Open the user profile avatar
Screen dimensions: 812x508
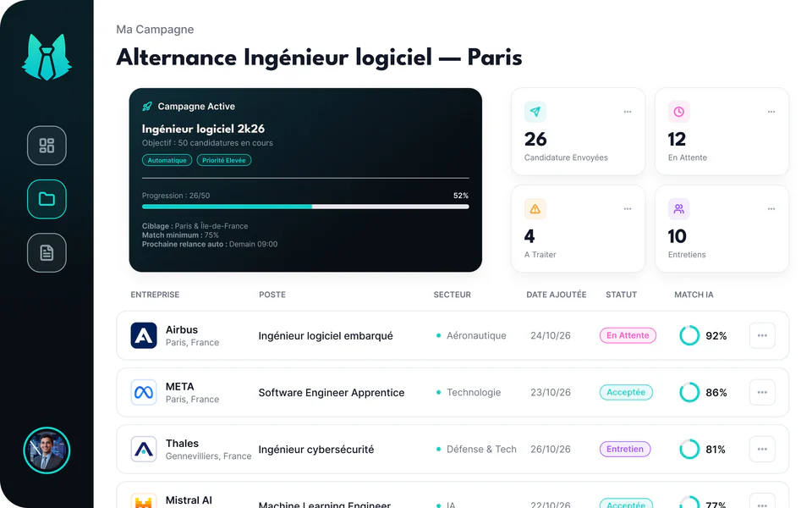(x=47, y=450)
